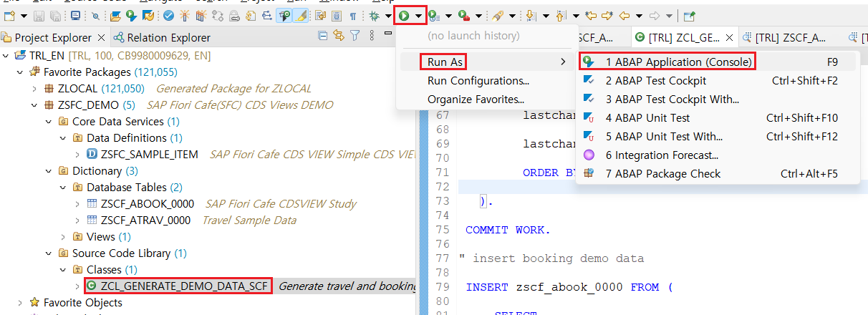Click the Collapse All icon in Project Explorer
The height and width of the screenshot is (315, 868).
tap(323, 35)
